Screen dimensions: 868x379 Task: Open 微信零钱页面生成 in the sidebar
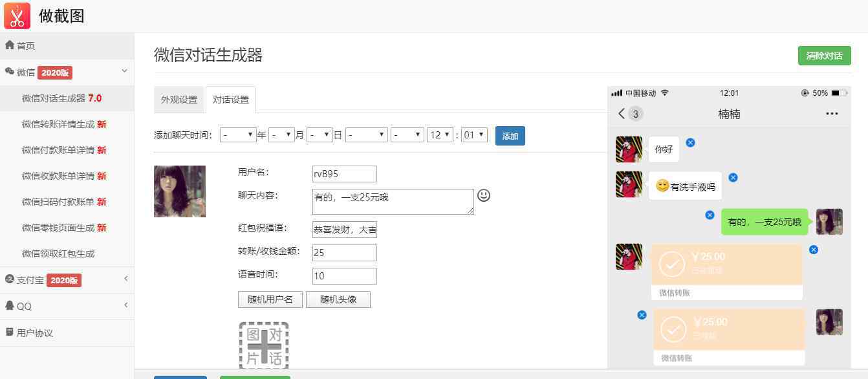[67, 228]
